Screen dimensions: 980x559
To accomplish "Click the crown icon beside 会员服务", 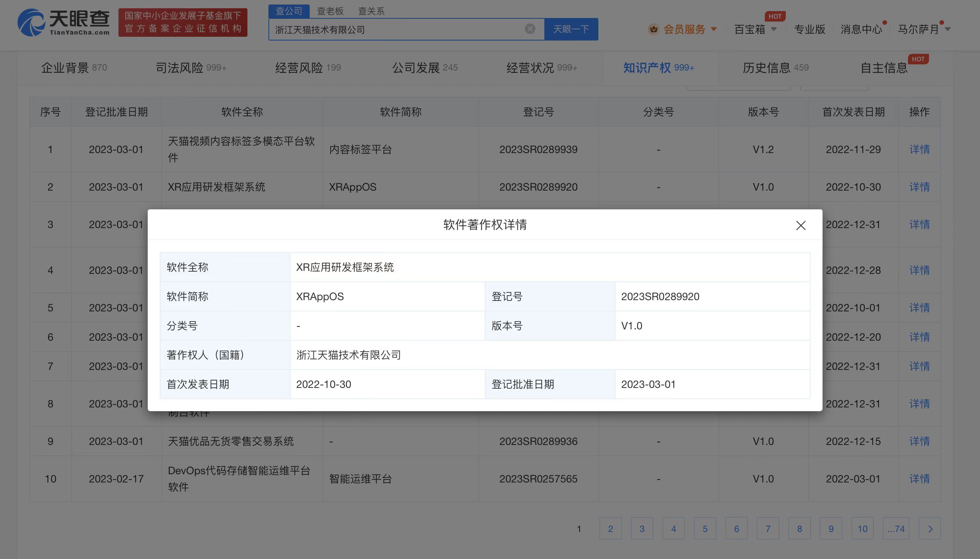I will coord(653,29).
